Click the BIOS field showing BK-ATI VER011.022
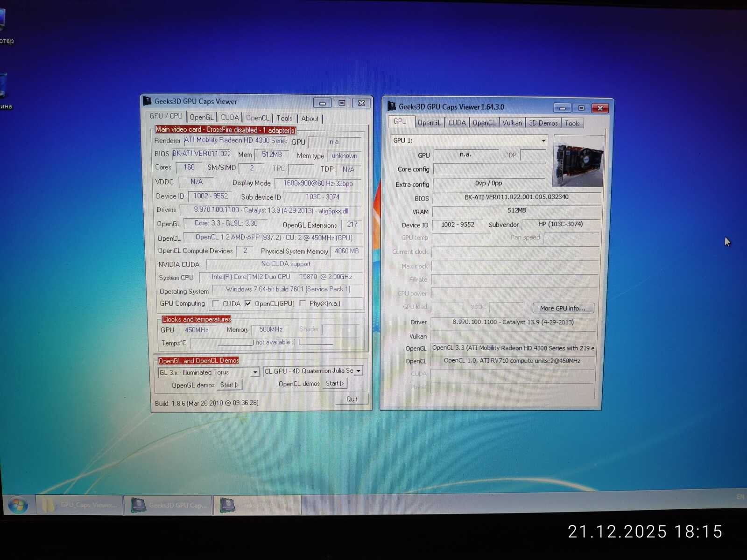747x560 pixels. tap(201, 154)
